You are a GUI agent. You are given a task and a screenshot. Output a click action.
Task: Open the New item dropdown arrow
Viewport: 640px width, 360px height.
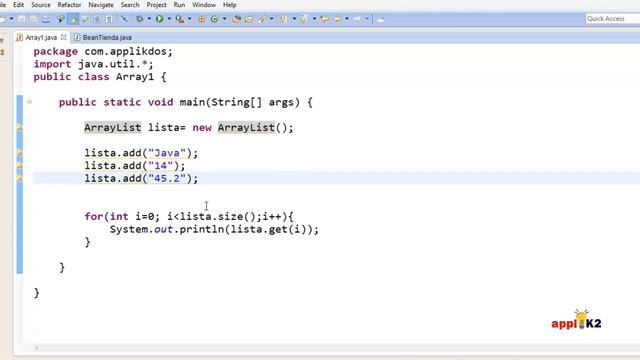(11, 19)
